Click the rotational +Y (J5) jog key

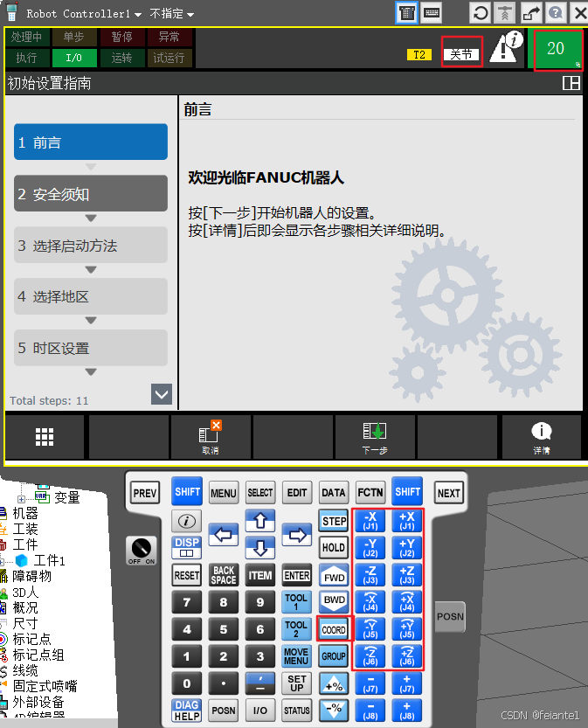point(407,628)
